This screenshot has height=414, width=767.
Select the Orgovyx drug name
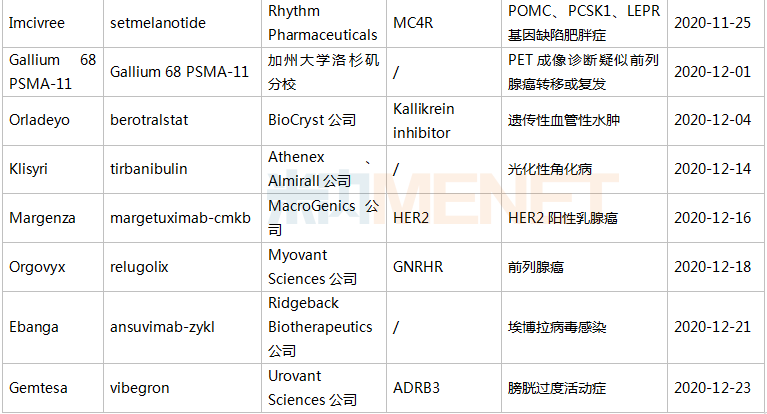tap(37, 267)
